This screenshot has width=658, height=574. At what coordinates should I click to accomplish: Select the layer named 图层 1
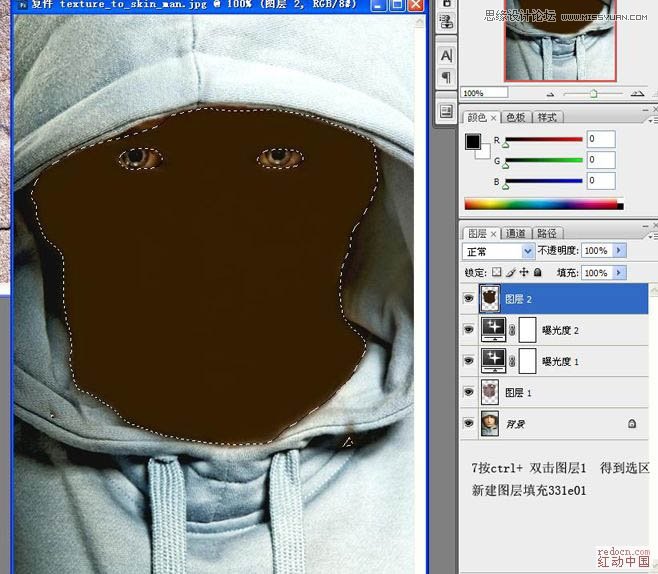(x=518, y=392)
